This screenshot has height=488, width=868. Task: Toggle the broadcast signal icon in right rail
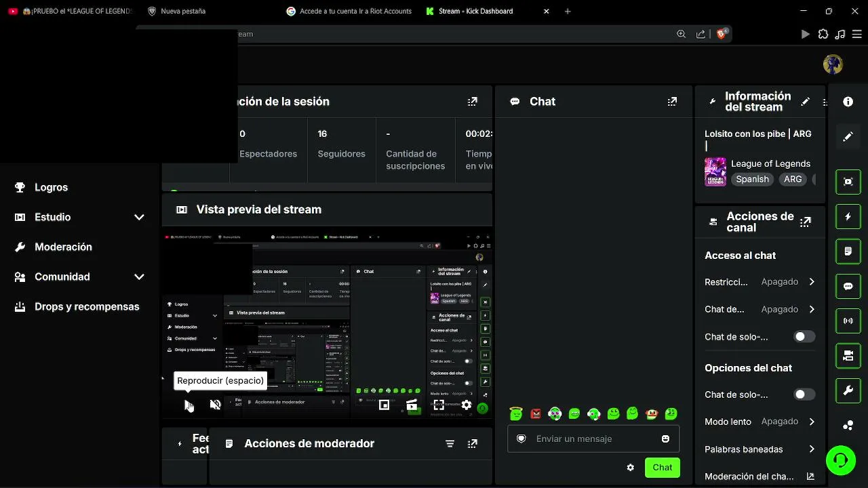click(x=848, y=321)
